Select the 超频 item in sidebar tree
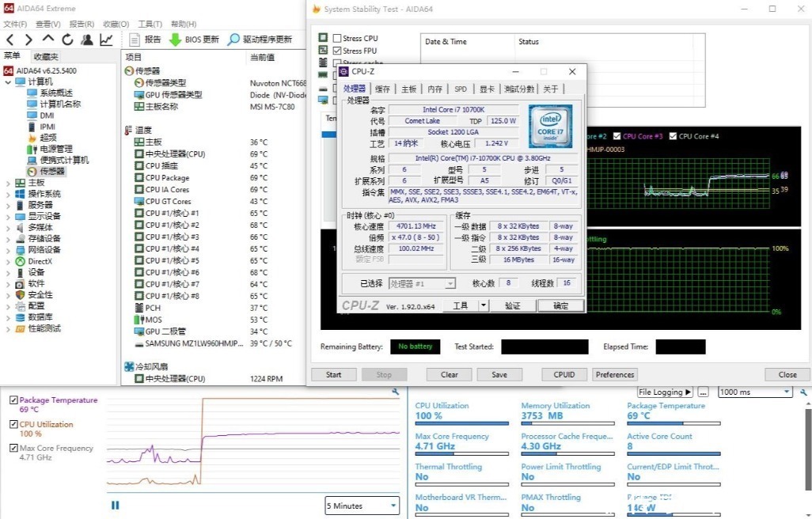Image resolution: width=812 pixels, height=519 pixels. tap(48, 138)
